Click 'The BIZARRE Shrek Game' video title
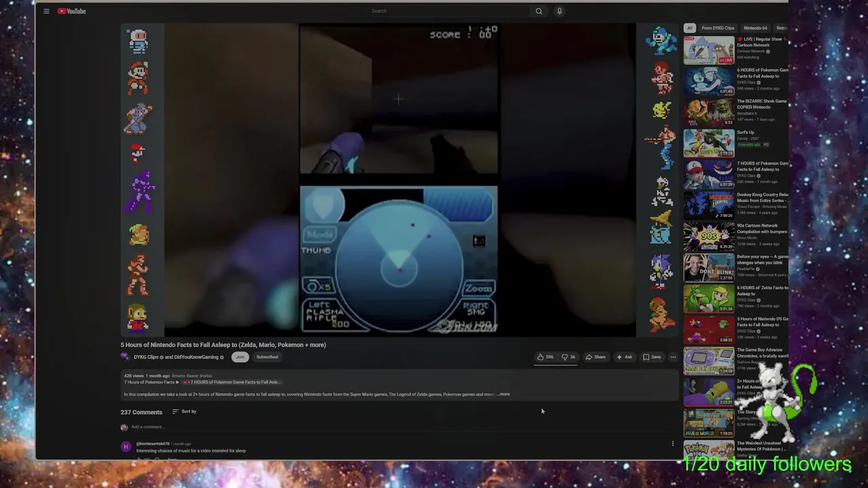This screenshot has width=868, height=488. (762, 104)
